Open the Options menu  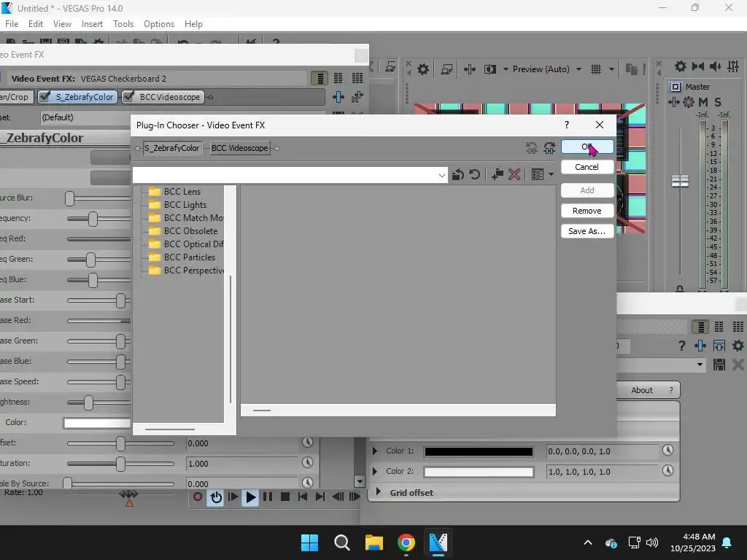(x=158, y=24)
